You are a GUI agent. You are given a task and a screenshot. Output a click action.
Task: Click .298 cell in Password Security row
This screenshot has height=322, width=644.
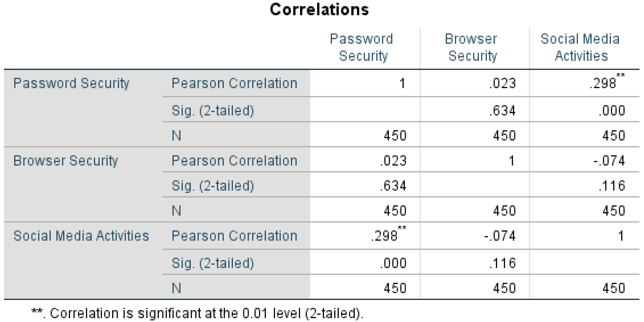[603, 83]
